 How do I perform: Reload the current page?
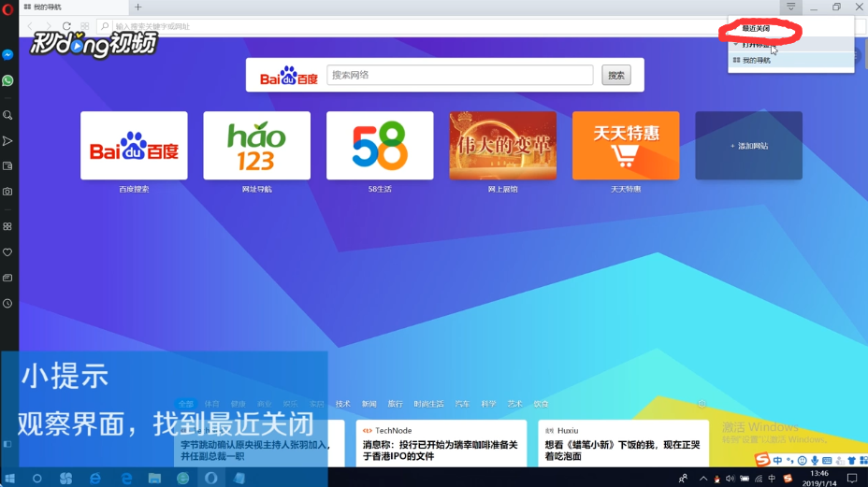[66, 26]
